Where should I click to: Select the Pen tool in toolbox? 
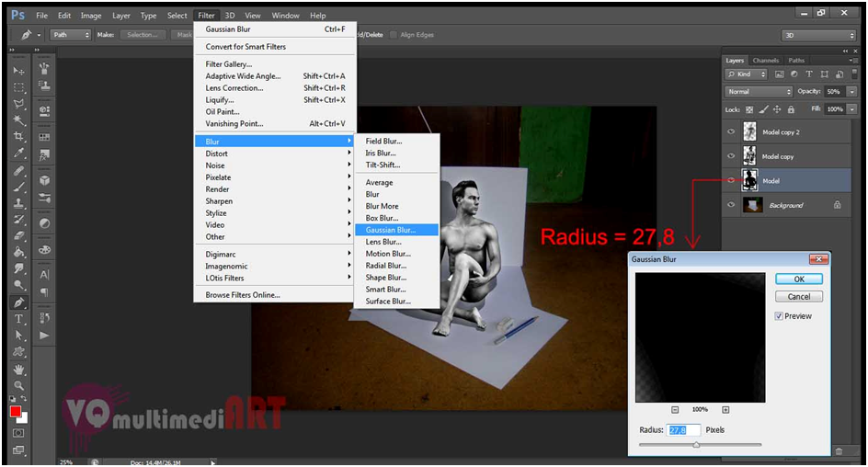pyautogui.click(x=18, y=302)
